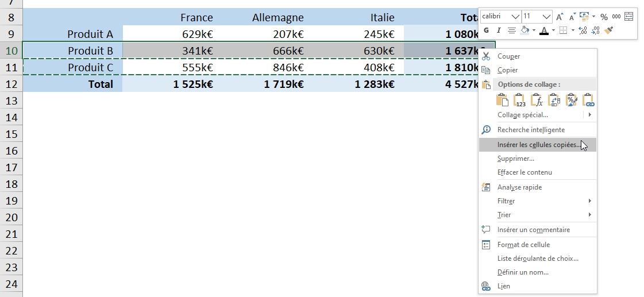Increase decimal places icon
The height and width of the screenshot is (297, 644).
click(x=583, y=30)
